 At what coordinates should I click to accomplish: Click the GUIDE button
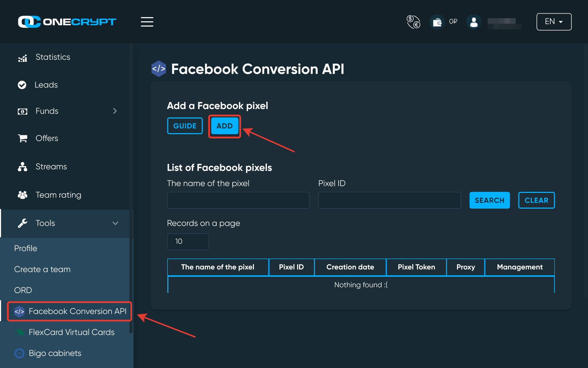click(185, 126)
